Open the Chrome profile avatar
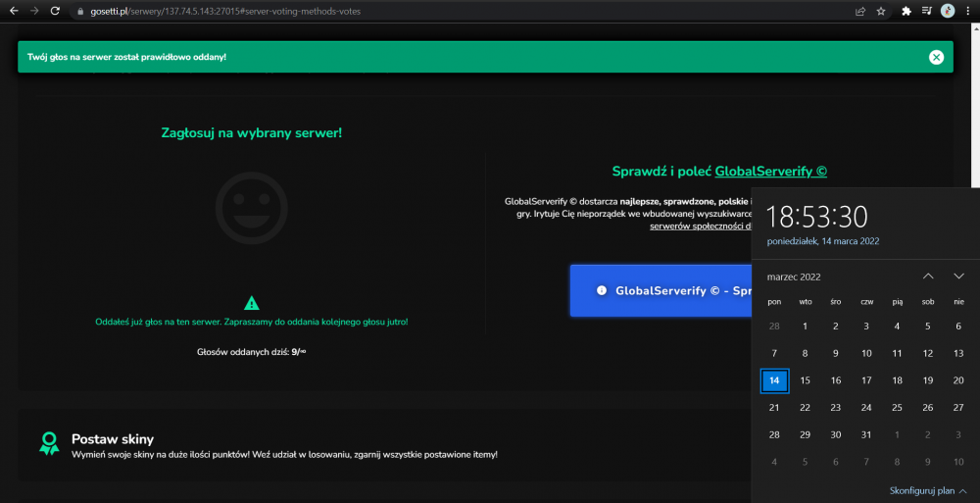The height and width of the screenshot is (503, 980). click(x=948, y=11)
